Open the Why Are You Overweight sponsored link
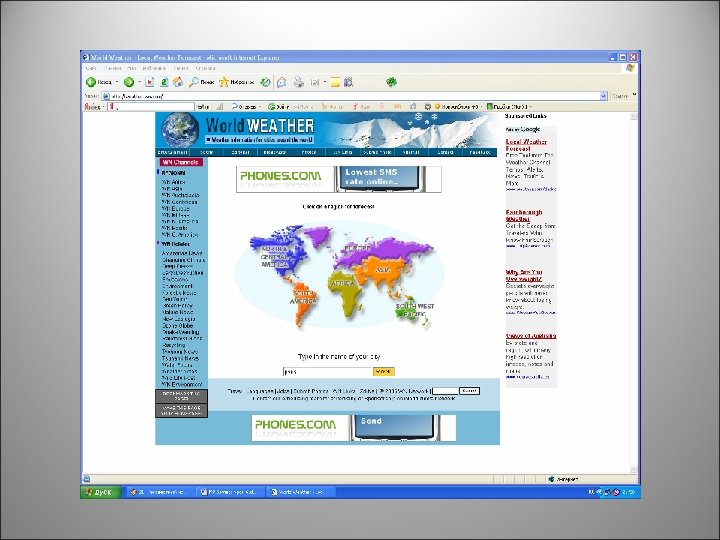720x540 pixels. click(x=524, y=276)
